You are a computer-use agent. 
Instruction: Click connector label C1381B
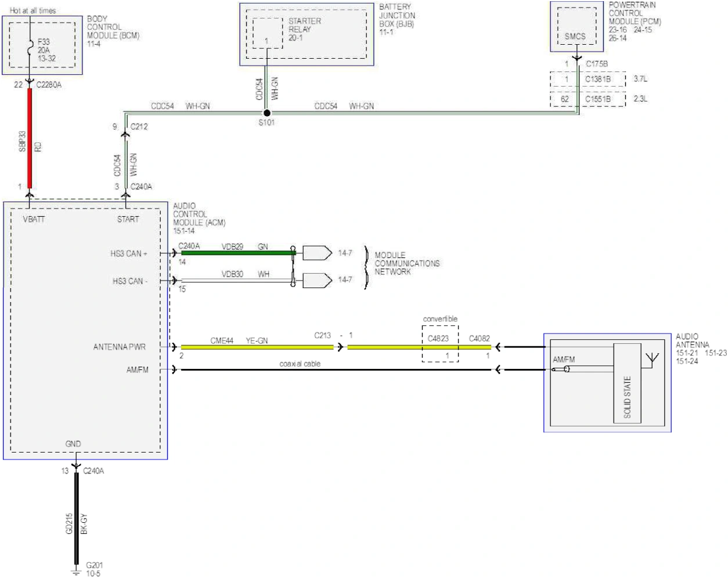click(598, 79)
